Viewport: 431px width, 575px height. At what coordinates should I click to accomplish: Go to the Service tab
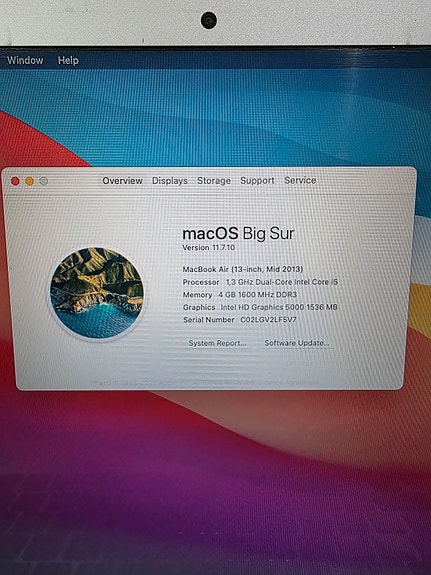pyautogui.click(x=300, y=180)
